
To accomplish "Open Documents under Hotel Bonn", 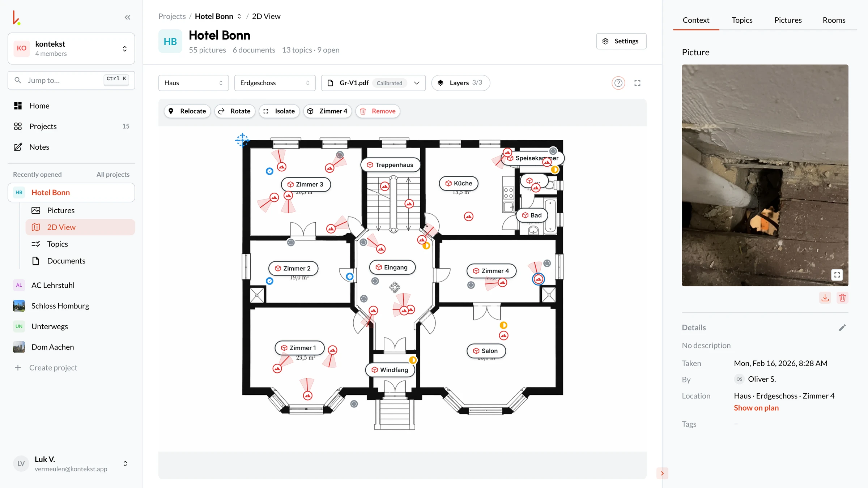I will coord(80,261).
